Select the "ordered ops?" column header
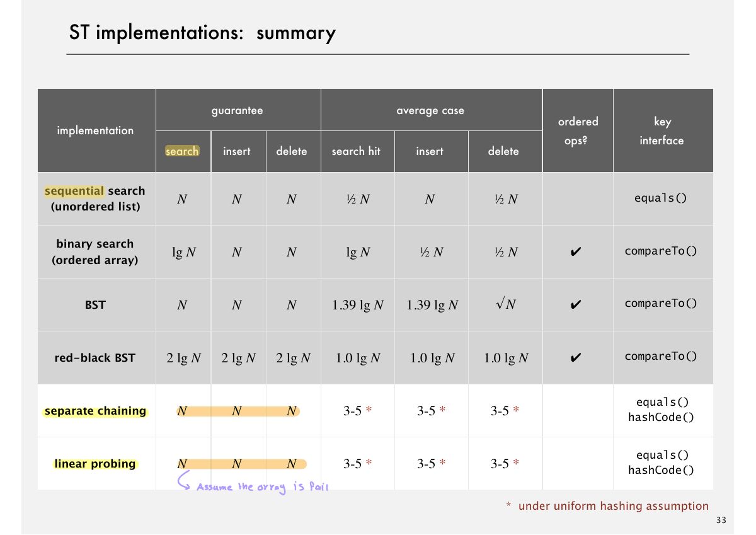The image size is (756, 535). click(x=578, y=130)
